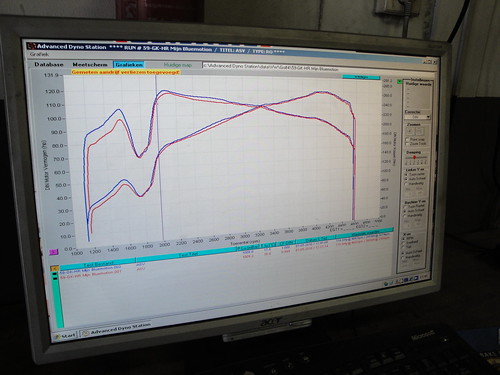This screenshot has height=375, width=500.
Task: Toggle the black marker of the blue run
Action: click(55, 274)
